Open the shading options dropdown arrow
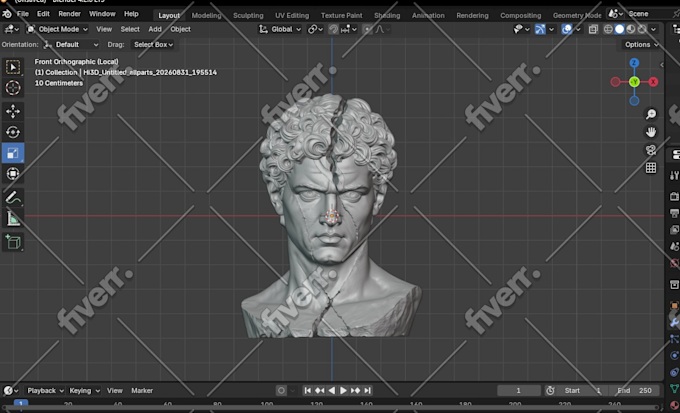Image resolution: width=680 pixels, height=413 pixels. point(654,29)
